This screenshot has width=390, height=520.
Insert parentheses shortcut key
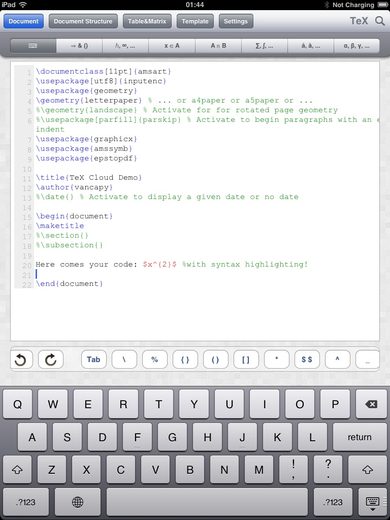click(216, 359)
